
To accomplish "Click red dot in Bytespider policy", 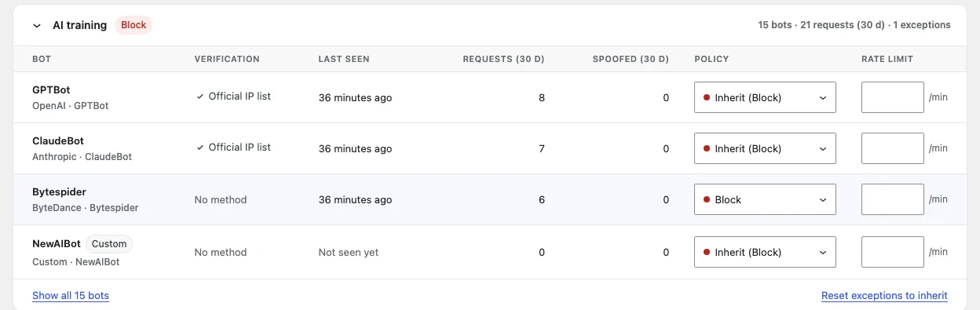I will (707, 199).
